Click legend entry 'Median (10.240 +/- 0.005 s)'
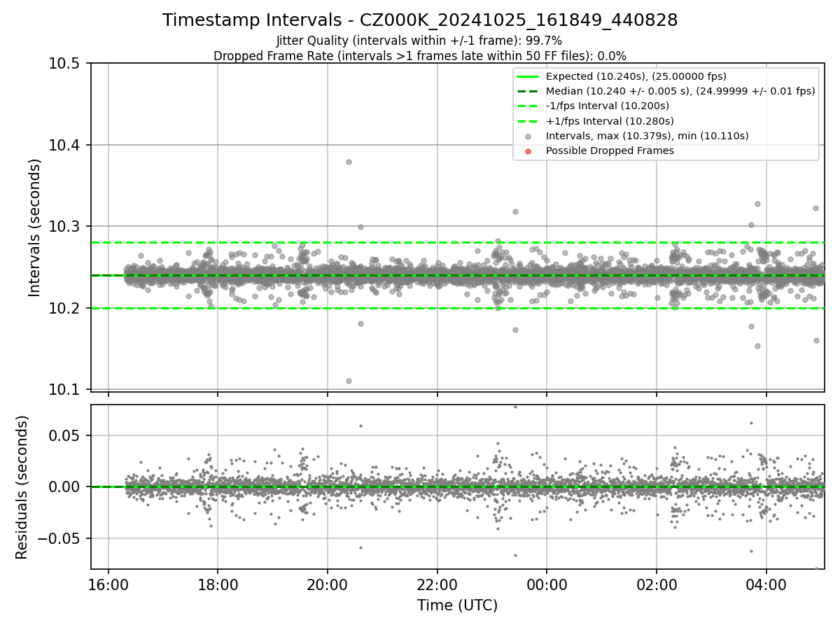 (x=680, y=91)
